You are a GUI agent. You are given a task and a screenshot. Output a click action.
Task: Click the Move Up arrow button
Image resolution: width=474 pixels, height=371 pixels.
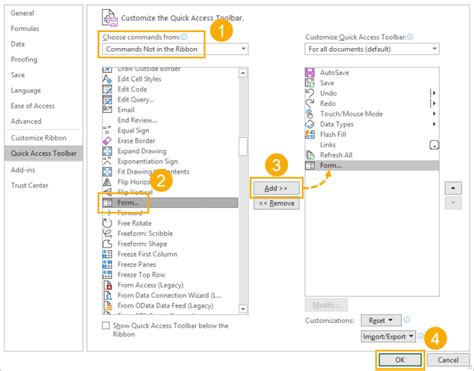coord(453,188)
